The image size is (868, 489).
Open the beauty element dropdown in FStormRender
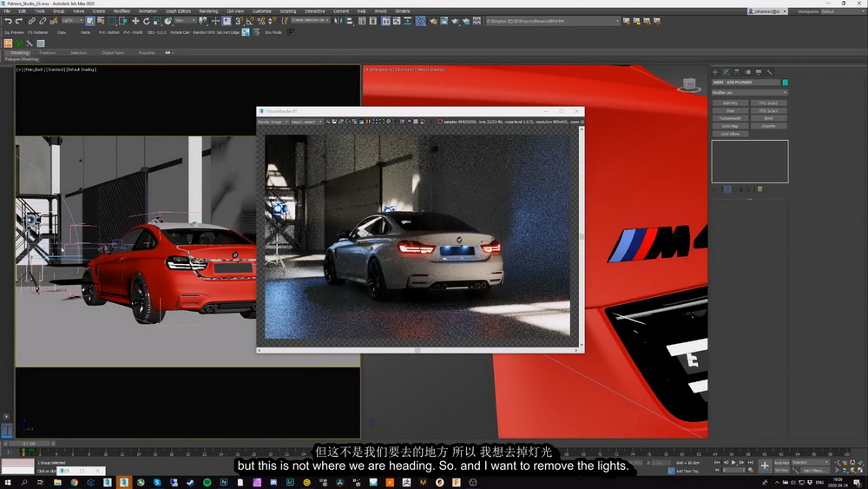coord(306,122)
